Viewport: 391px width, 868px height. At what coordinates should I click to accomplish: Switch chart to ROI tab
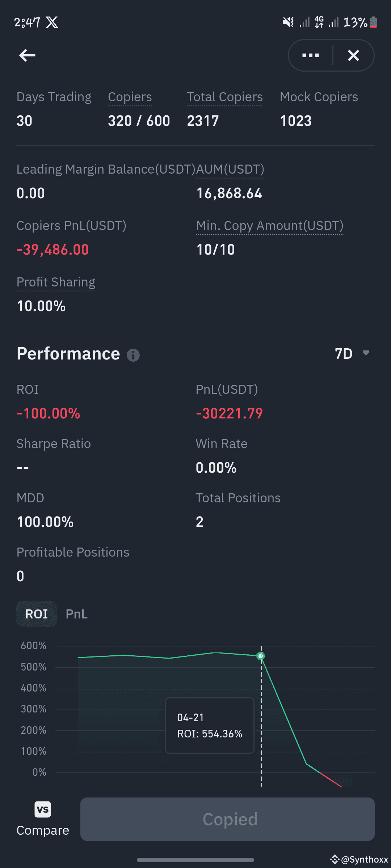[37, 614]
